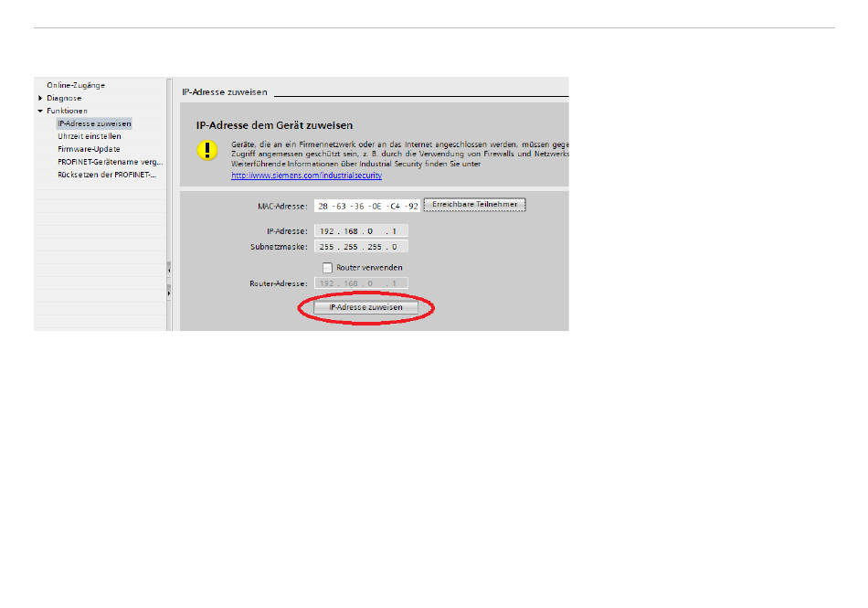Image resolution: width=868 pixels, height=608 pixels.
Task: Click the yellow warning exclamation icon
Action: pos(207,150)
